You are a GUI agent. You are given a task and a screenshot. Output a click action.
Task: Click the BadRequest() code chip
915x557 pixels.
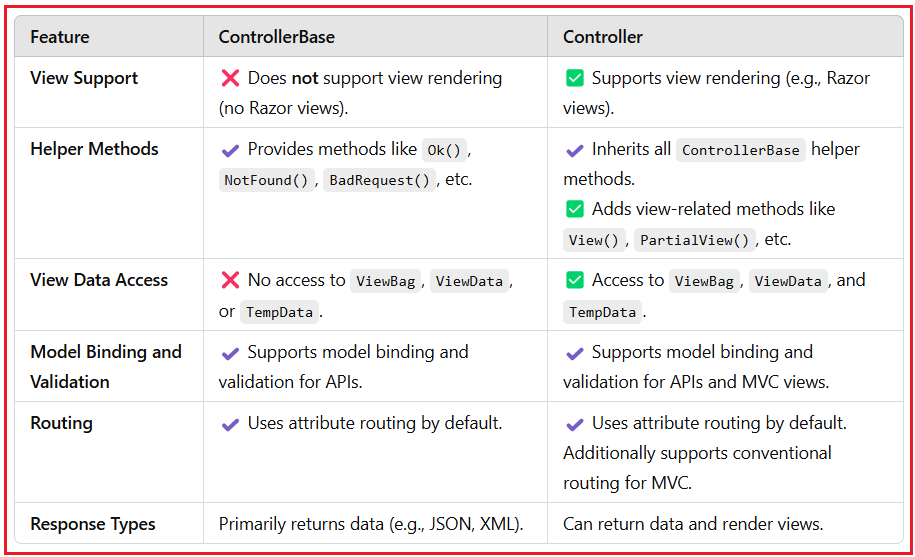pos(380,181)
